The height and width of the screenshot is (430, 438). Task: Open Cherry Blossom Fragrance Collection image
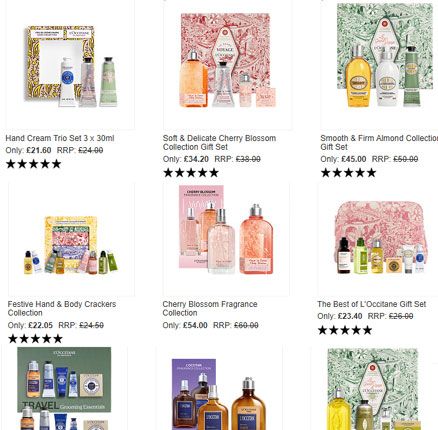[x=226, y=239]
